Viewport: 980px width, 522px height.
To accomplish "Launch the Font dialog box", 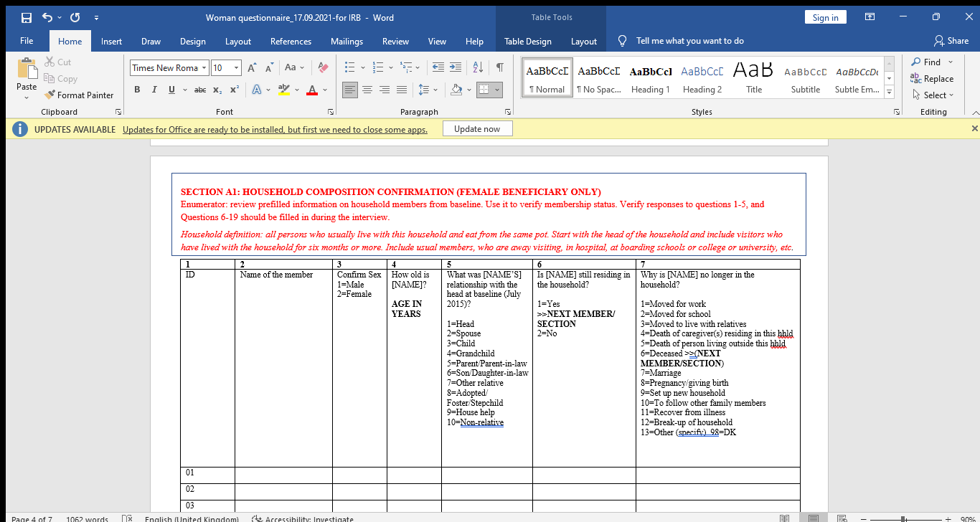I will (331, 113).
